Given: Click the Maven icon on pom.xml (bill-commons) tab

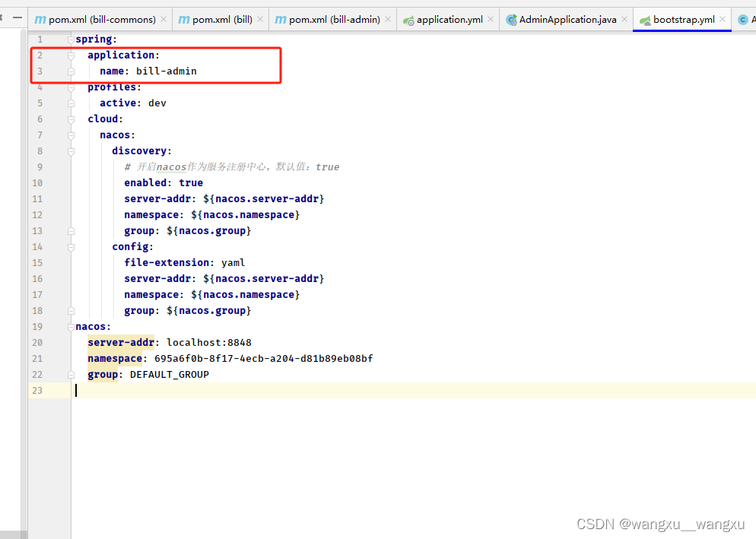Looking at the screenshot, I should [40, 20].
